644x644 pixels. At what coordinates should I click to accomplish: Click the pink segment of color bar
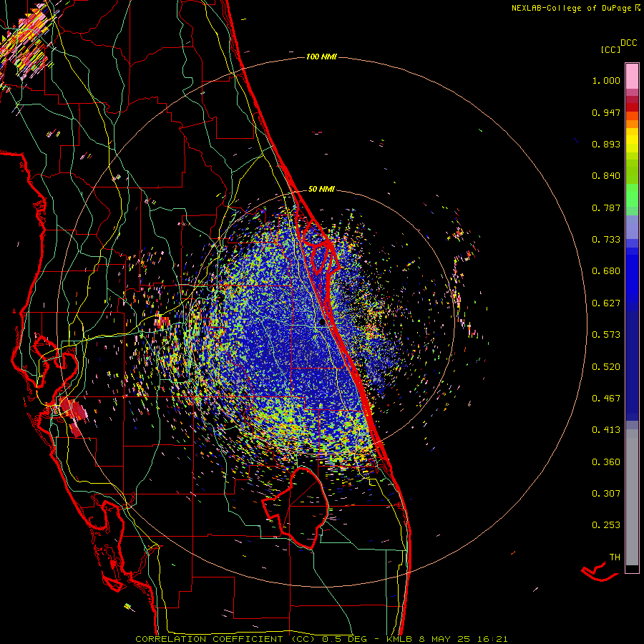[x=632, y=77]
